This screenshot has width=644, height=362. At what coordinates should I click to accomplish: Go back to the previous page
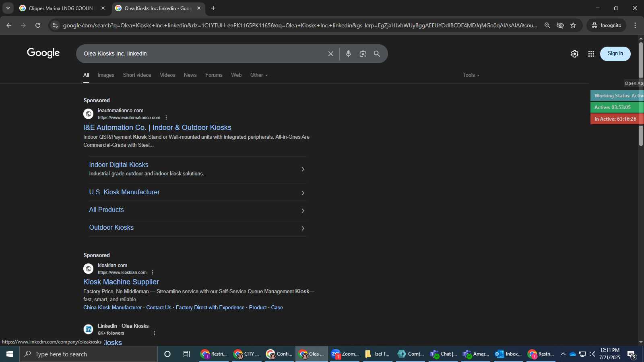click(9, 25)
